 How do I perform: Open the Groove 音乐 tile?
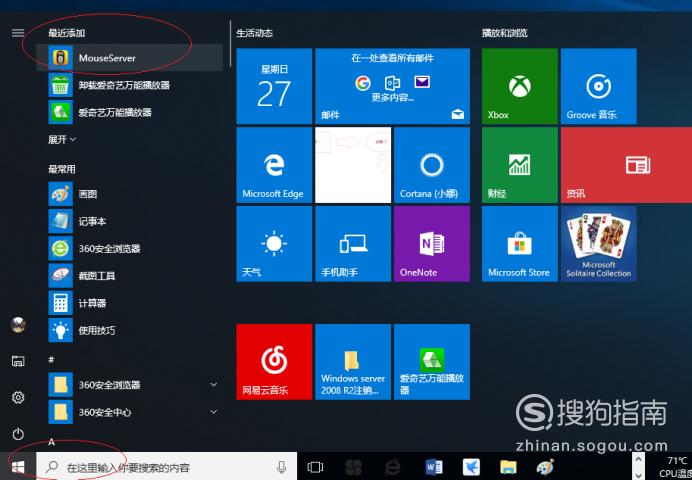(x=598, y=86)
